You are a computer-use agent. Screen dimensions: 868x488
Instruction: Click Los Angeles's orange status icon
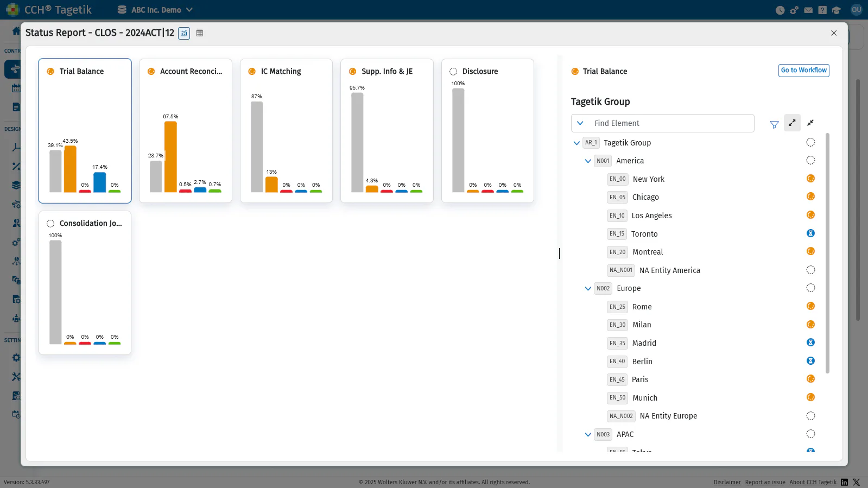point(810,215)
